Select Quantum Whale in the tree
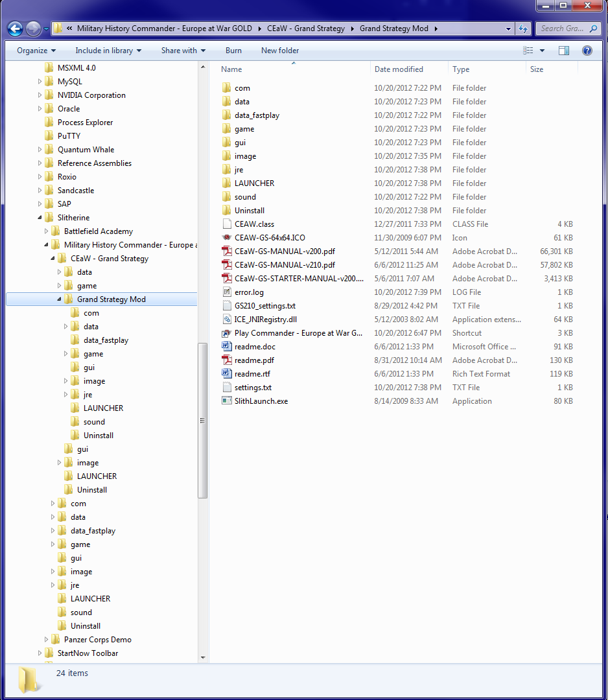The height and width of the screenshot is (700, 608). point(86,150)
